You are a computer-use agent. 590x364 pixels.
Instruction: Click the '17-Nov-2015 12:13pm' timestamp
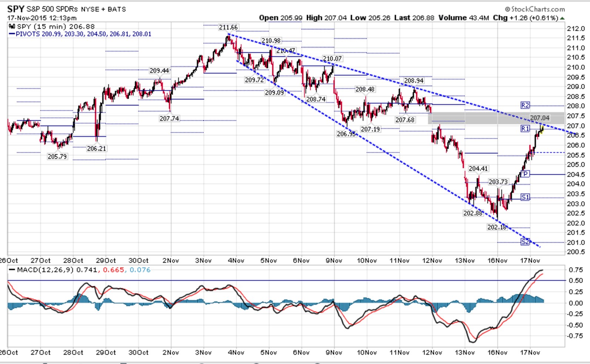(42, 18)
